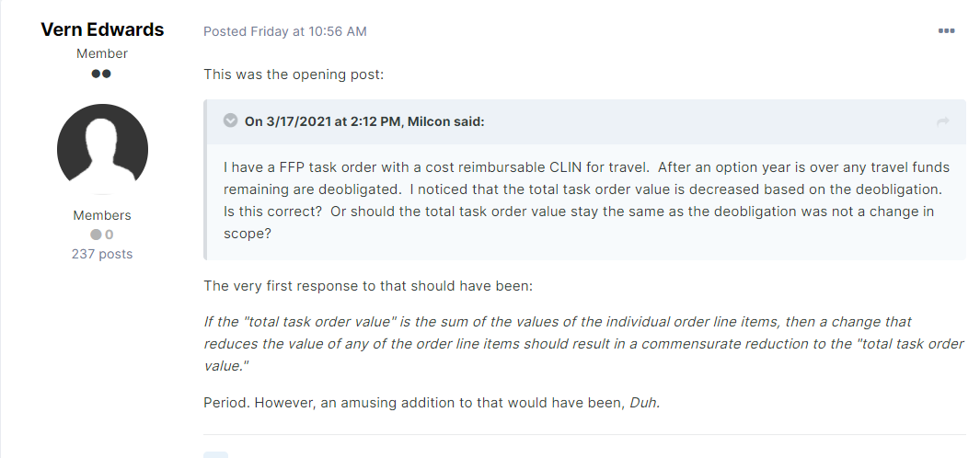The width and height of the screenshot is (980, 458).
Task: Click the two-dot member rank icon
Action: pos(101,74)
